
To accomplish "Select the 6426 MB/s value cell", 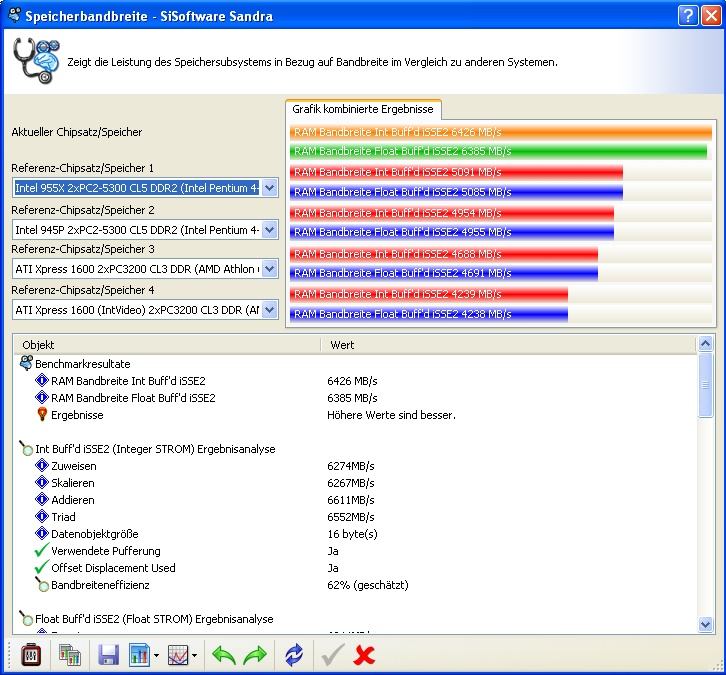I will click(352, 381).
